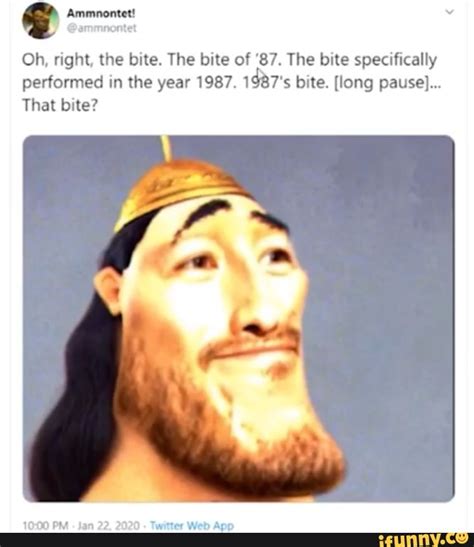Click the Twitter Web App source link

click(192, 525)
